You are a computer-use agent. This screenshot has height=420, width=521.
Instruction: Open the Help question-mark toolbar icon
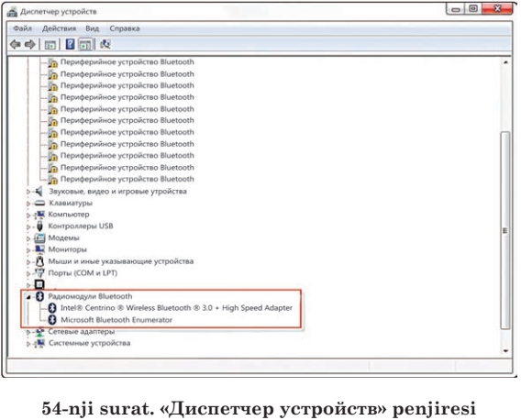[x=70, y=44]
